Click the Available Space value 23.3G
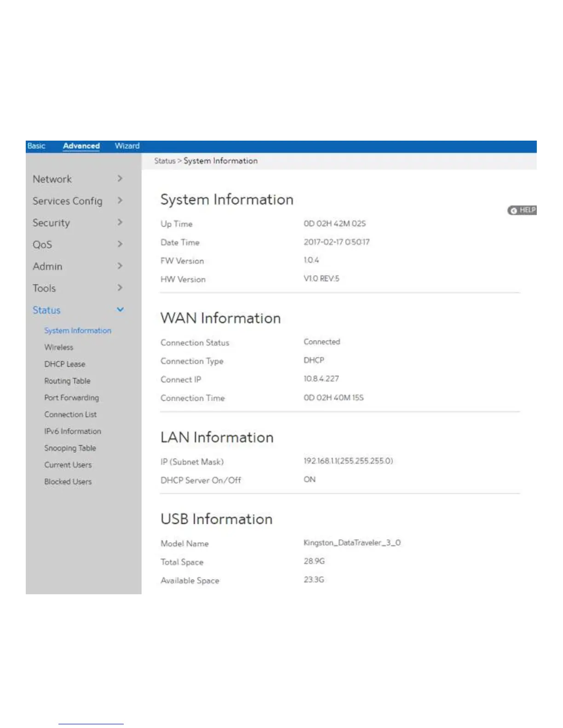The width and height of the screenshot is (563, 728). (x=314, y=580)
